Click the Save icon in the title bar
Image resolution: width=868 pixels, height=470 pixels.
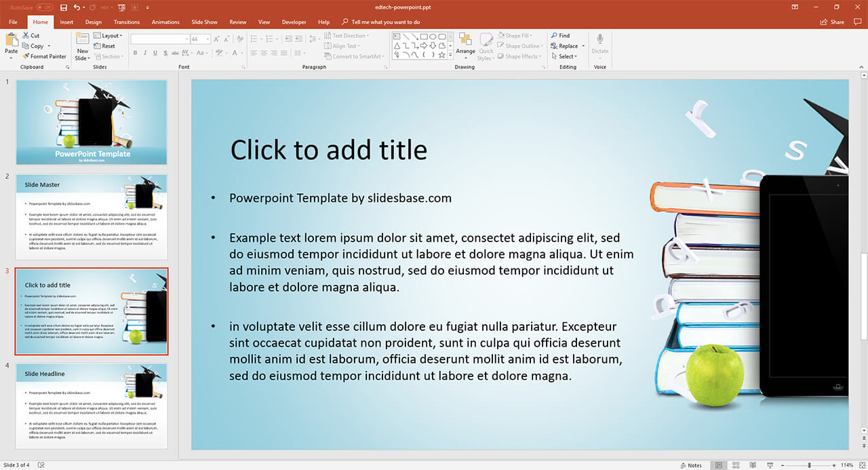point(64,7)
